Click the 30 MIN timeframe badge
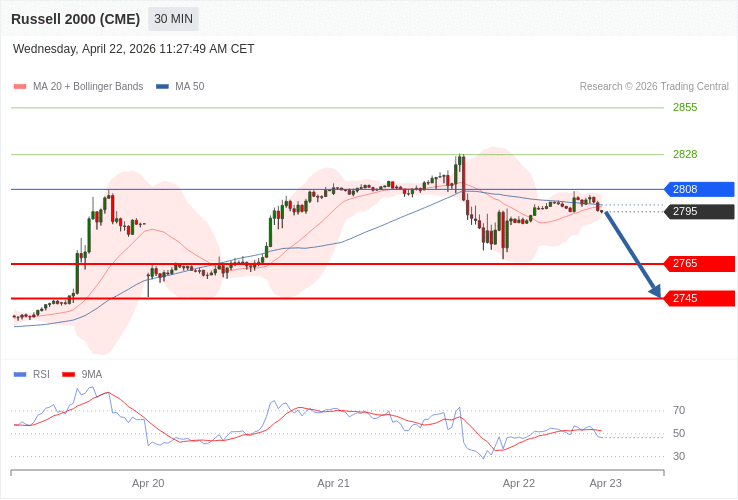Image resolution: width=738 pixels, height=500 pixels. tap(173, 19)
